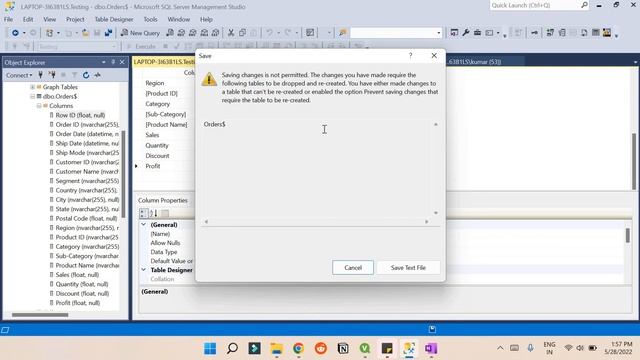Expand the Graph Tables node
Screen dimensions: 640x360
pos(32,87)
